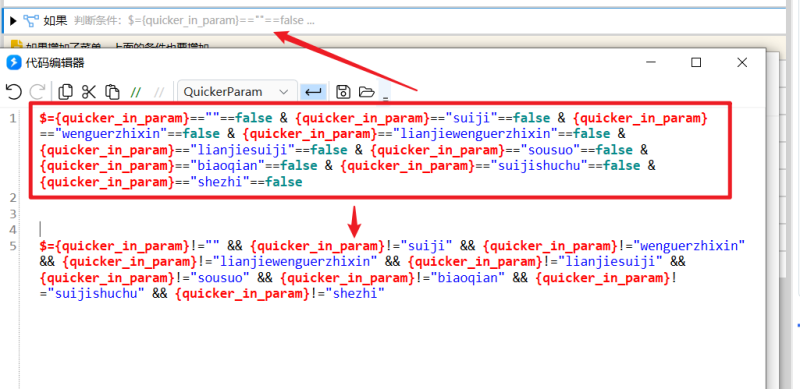Click "biaoqian" in line 1

229,166
